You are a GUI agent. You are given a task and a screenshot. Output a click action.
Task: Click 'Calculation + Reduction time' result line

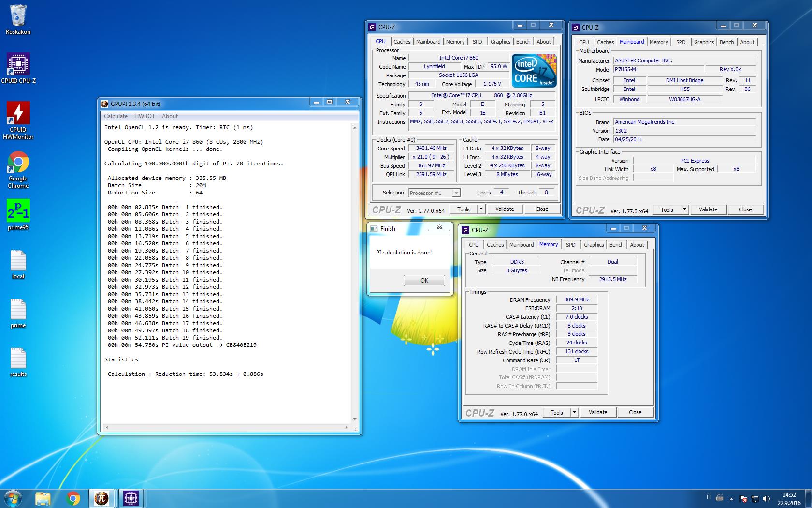tap(185, 374)
